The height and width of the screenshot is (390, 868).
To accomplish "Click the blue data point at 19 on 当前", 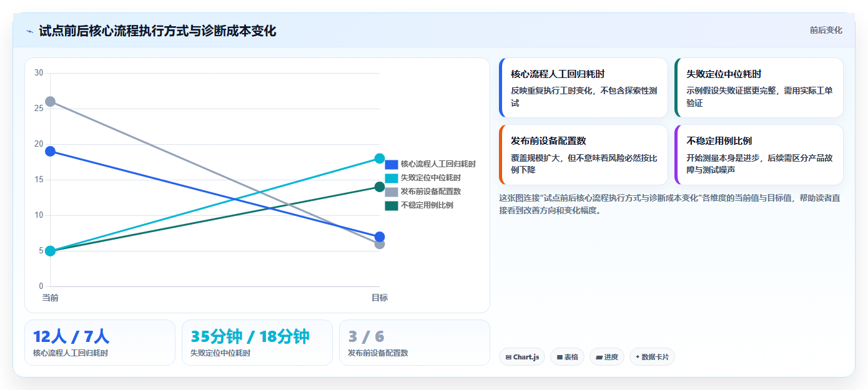I will point(50,151).
